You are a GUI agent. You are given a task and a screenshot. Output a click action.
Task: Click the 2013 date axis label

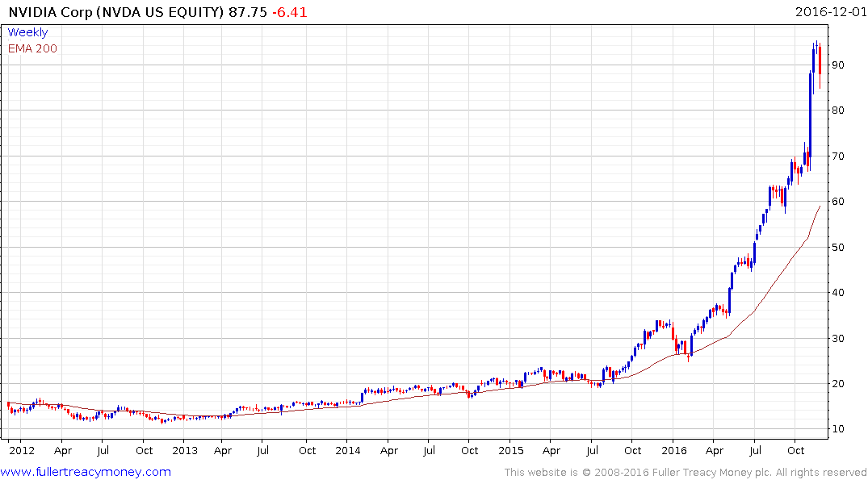tap(185, 450)
